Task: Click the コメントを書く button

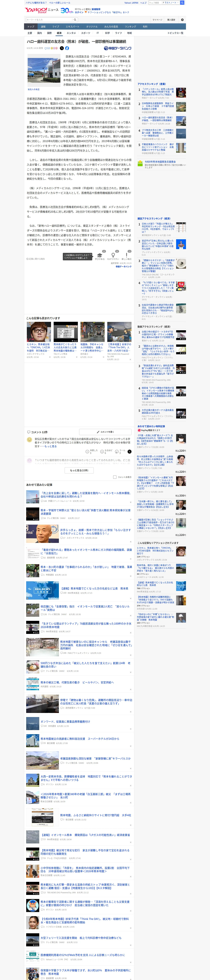Action: point(105,432)
